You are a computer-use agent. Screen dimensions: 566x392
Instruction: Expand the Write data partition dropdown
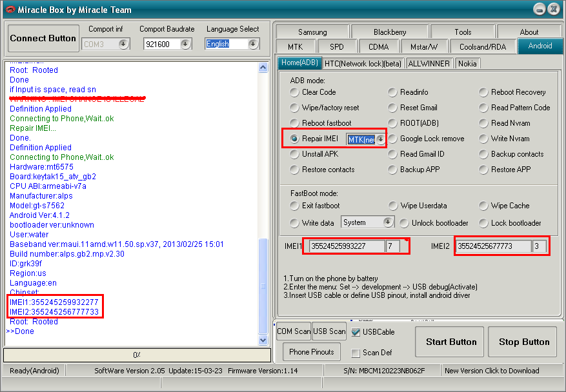(x=388, y=222)
